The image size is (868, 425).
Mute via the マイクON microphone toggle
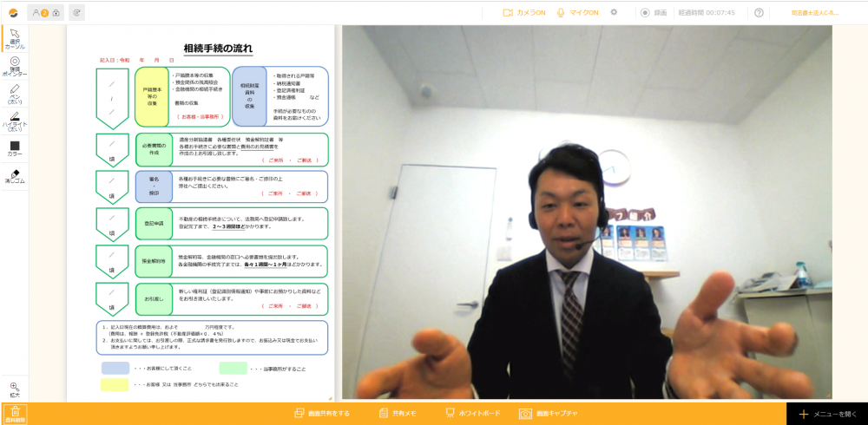point(578,13)
